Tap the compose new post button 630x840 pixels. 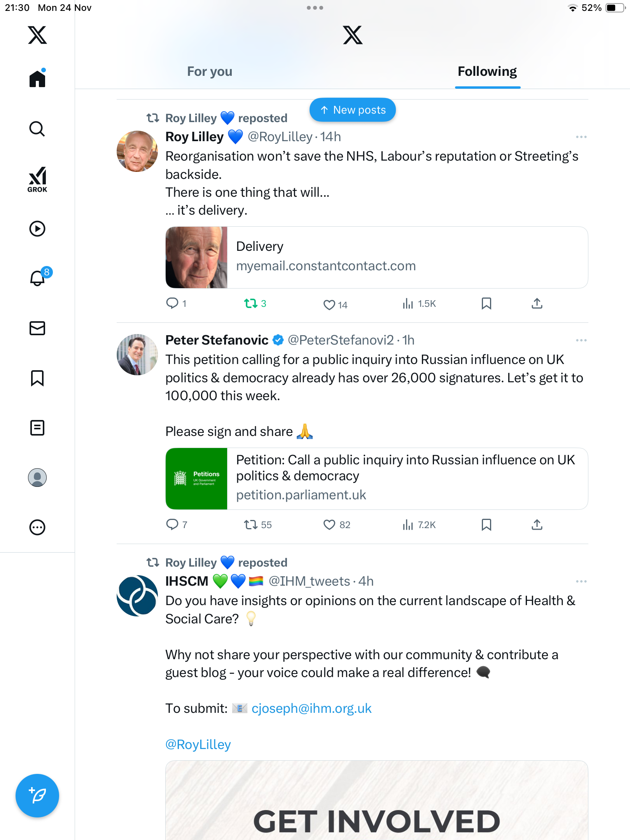(x=37, y=796)
